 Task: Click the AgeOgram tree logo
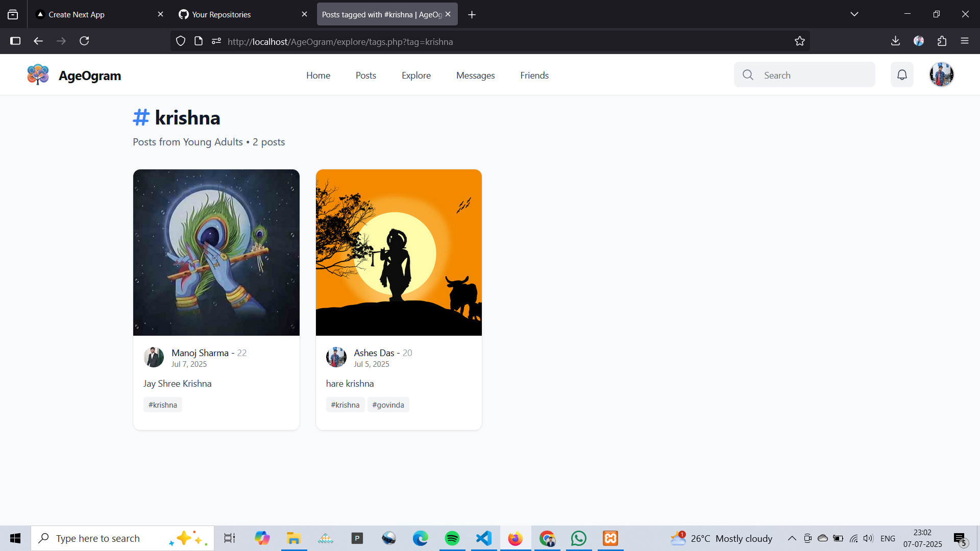point(38,74)
